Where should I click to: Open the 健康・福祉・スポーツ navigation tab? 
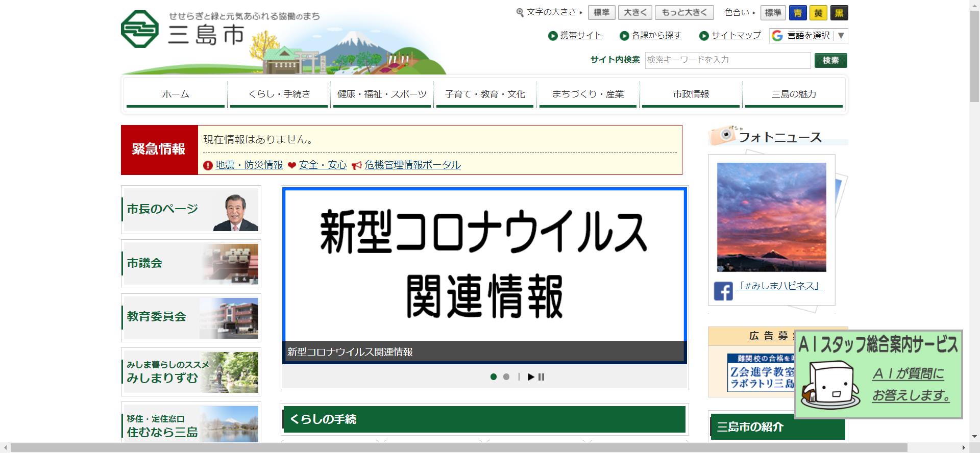pyautogui.click(x=382, y=94)
